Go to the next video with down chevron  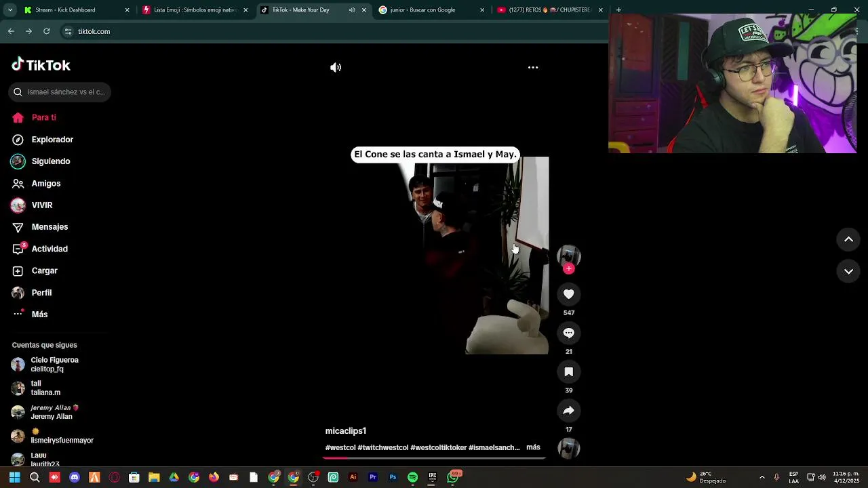tap(848, 271)
